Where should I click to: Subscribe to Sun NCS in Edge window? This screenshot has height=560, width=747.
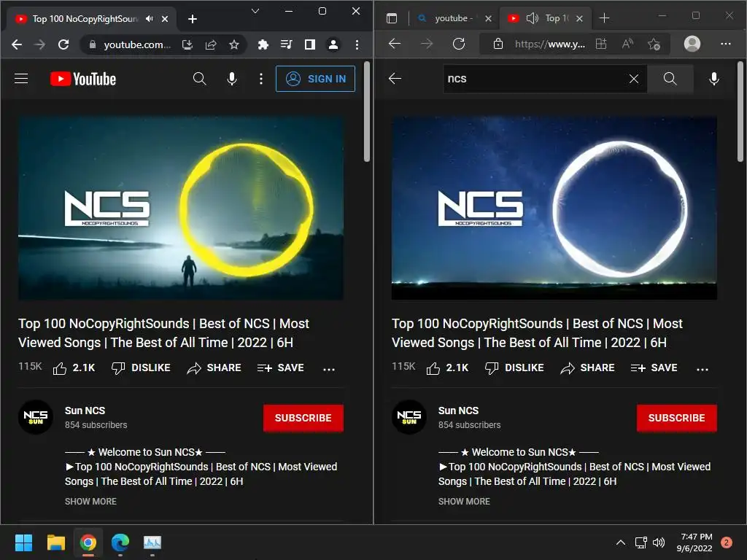pos(677,418)
